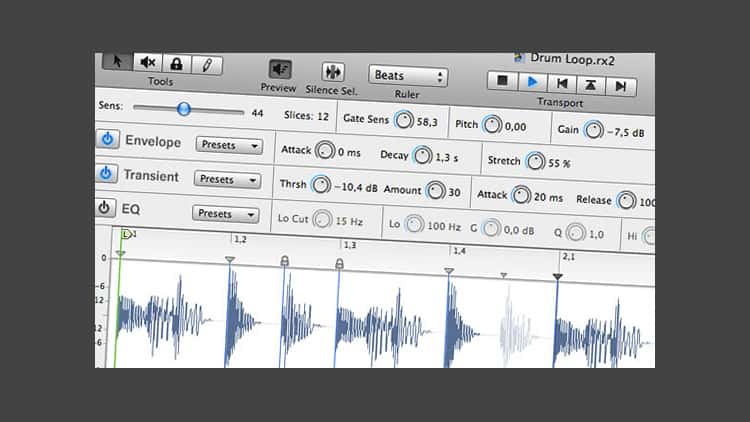The image size is (750, 422).
Task: Toggle the EQ power button
Action: pyautogui.click(x=104, y=207)
